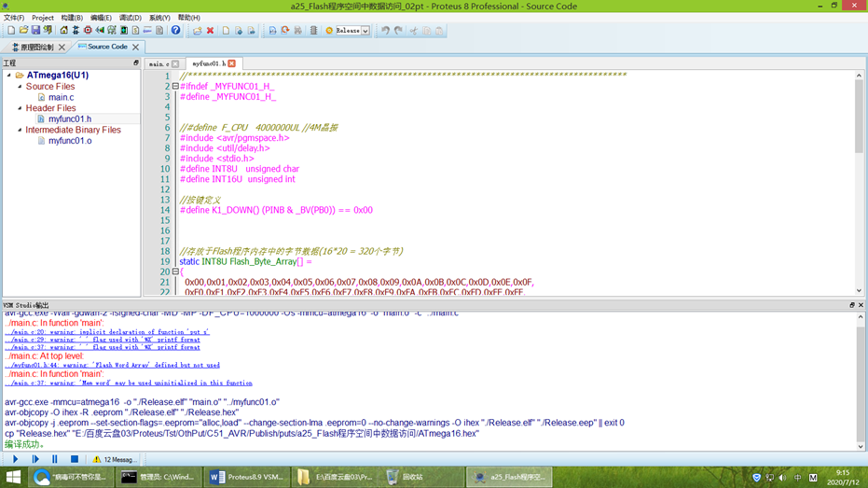Show the 12 Messages warning log
Viewport: 868px width, 488px height.
tap(115, 459)
